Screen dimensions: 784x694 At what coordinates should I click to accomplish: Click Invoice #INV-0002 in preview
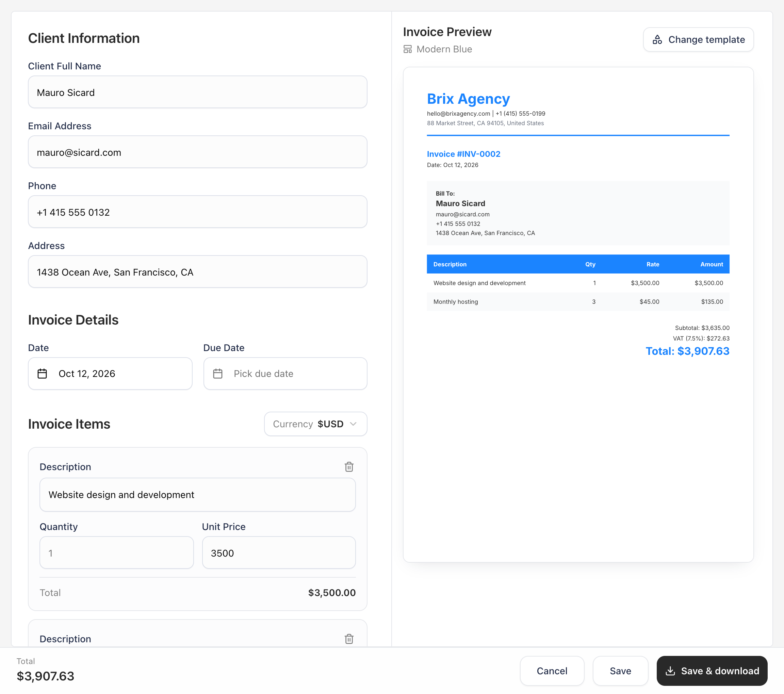[x=463, y=154]
